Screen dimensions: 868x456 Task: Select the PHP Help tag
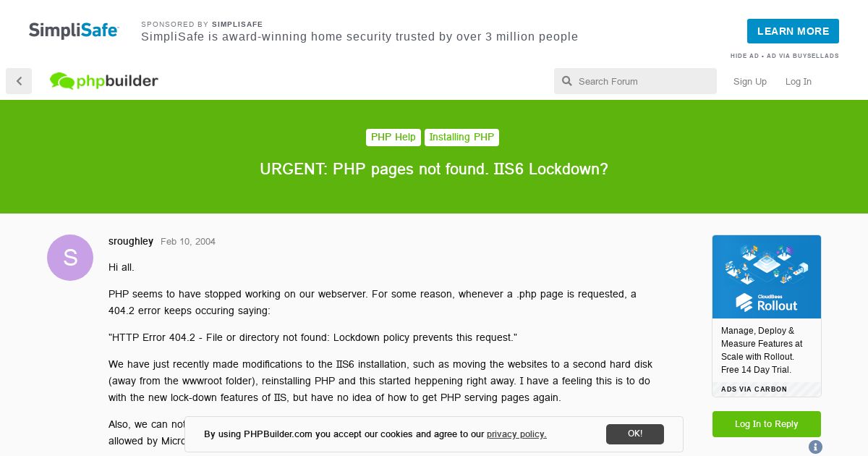(x=393, y=138)
